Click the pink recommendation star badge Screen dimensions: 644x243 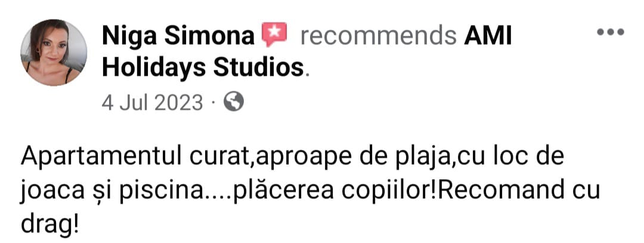tap(274, 35)
